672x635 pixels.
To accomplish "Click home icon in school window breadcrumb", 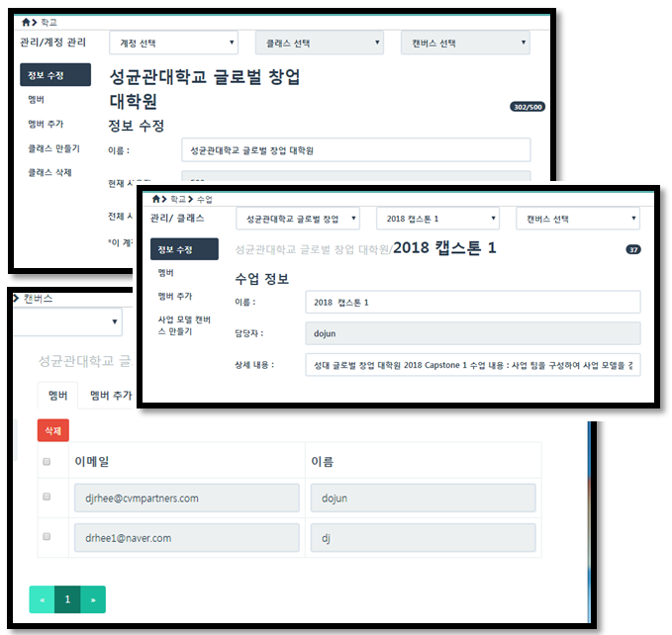I will click(26, 22).
